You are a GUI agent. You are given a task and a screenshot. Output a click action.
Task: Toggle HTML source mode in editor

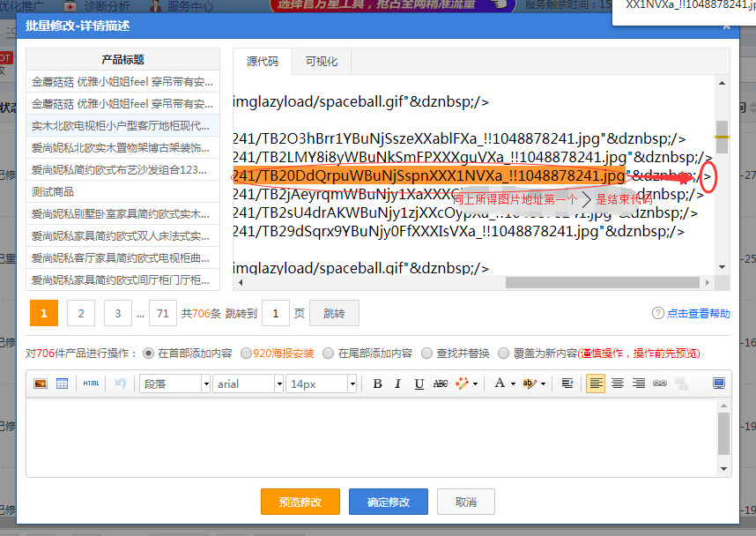[x=91, y=383]
